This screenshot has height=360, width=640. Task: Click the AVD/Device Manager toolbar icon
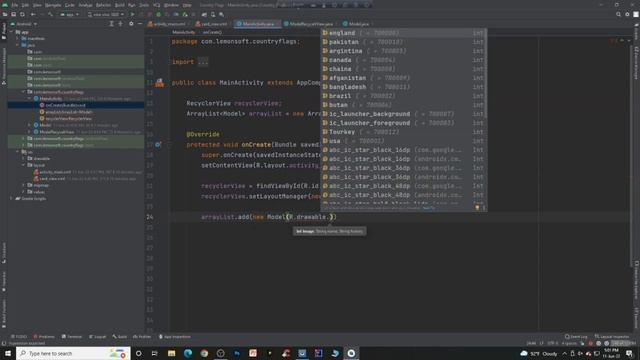click(213, 14)
